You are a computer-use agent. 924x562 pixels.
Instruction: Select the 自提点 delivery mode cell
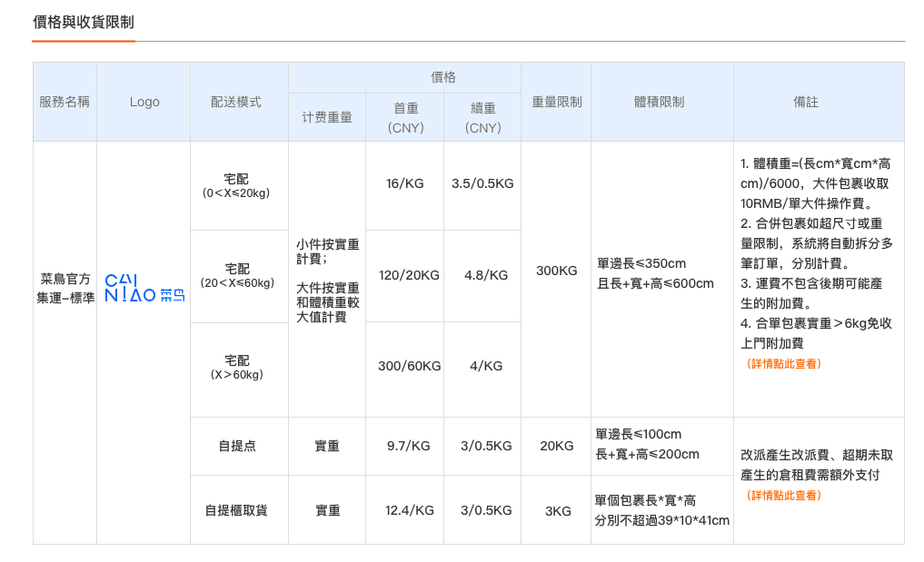(x=237, y=446)
